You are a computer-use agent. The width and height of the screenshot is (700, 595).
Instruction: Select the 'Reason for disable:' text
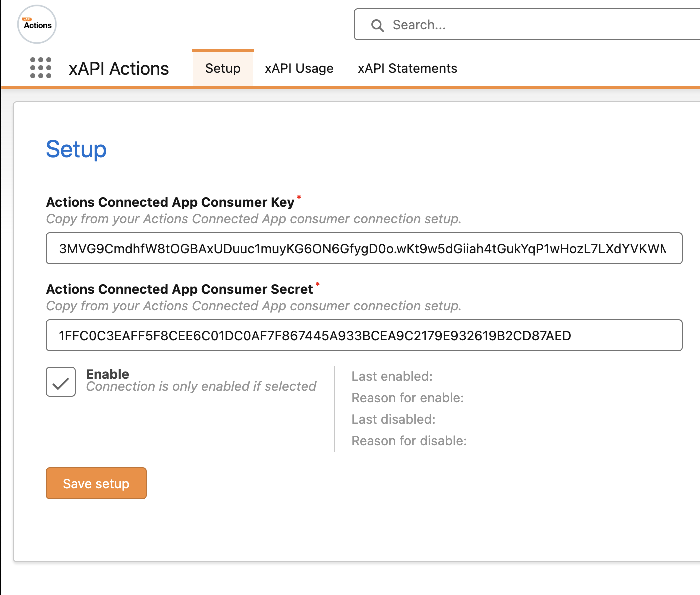tap(409, 441)
